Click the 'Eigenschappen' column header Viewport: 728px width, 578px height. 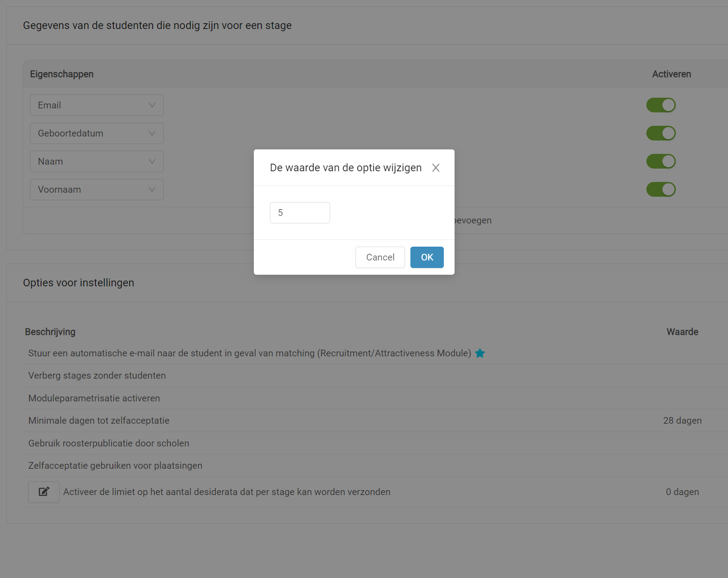[x=62, y=74]
